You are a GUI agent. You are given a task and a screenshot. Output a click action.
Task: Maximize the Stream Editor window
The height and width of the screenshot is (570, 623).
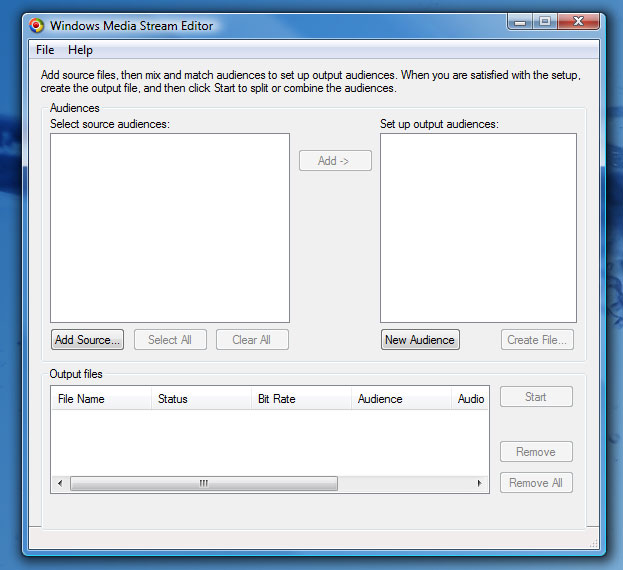[545, 21]
